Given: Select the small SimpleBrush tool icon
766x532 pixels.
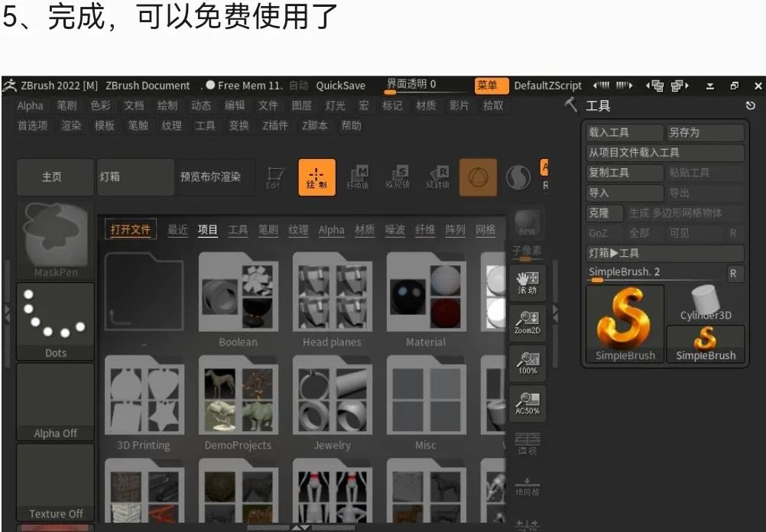Looking at the screenshot, I should pos(706,344).
